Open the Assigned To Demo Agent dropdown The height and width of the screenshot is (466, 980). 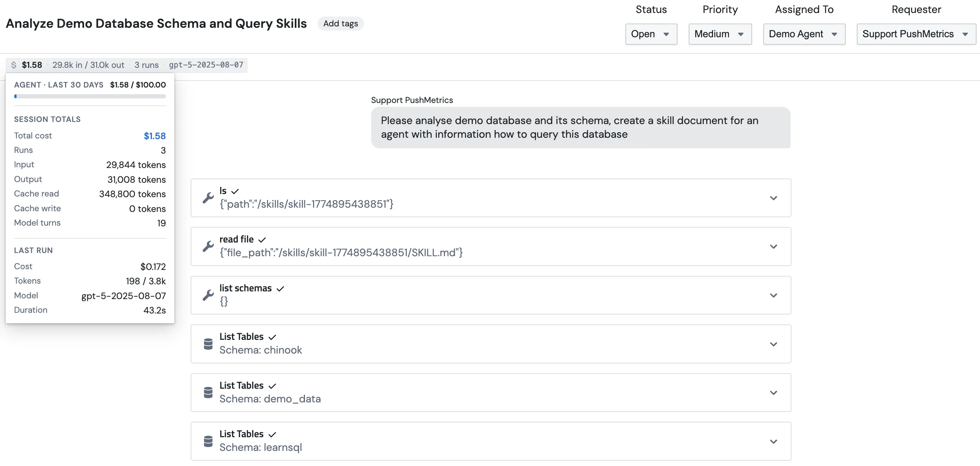[x=804, y=34]
